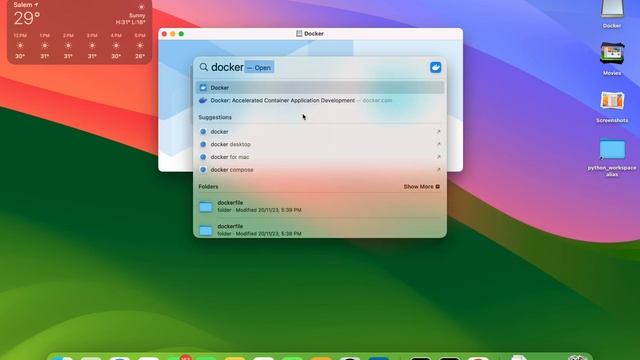Click the arrow next to 'docker for mac'
Screen dimensions: 640x360
click(x=438, y=157)
